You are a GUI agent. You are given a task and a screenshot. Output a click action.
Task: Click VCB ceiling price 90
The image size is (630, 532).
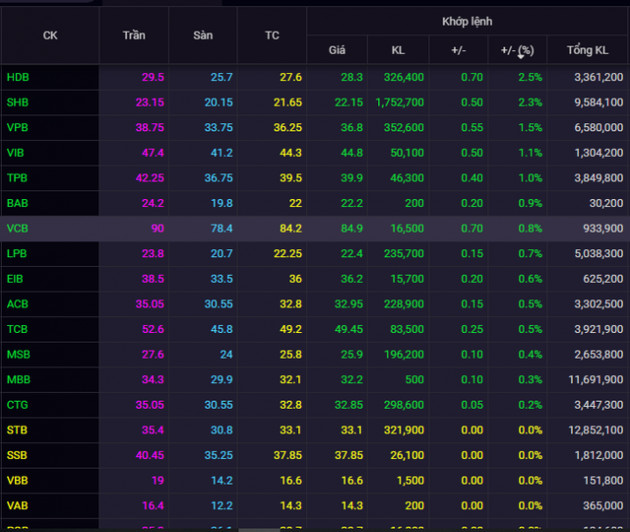[158, 228]
